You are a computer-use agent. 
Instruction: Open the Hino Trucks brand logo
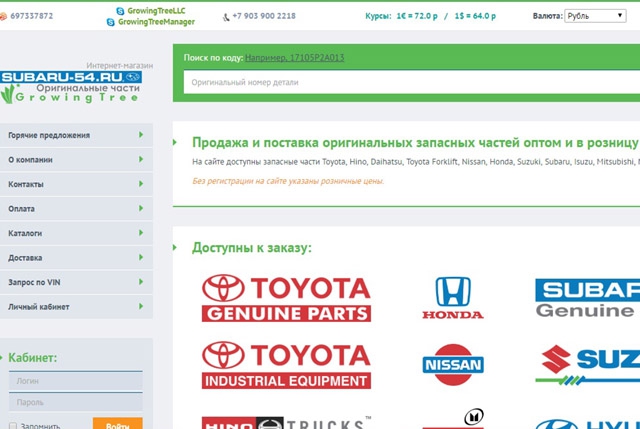click(x=287, y=422)
